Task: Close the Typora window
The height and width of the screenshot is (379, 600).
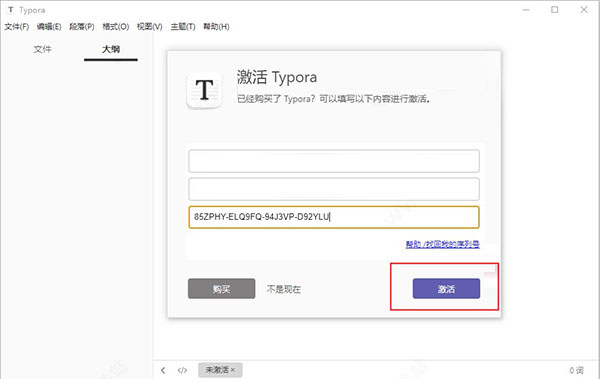Action: (x=584, y=10)
